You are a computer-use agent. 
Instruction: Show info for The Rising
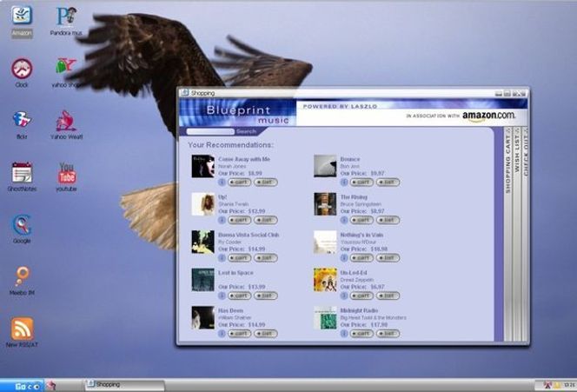(x=344, y=220)
